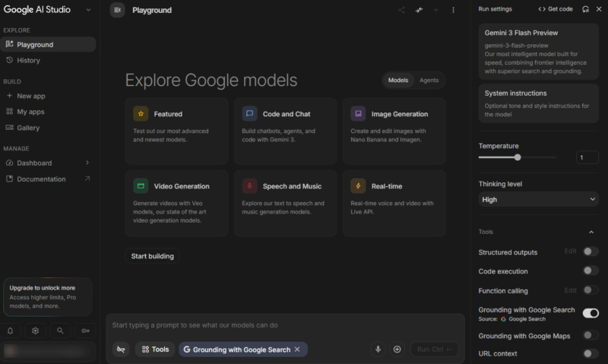Expand the Dashboard submenu chevron
608x364 pixels.
tap(87, 163)
